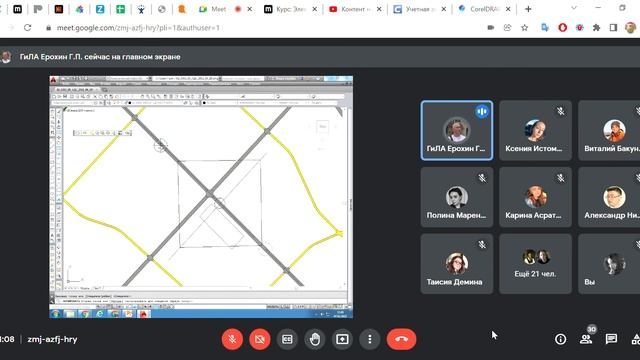This screenshot has height=360, width=640.
Task: Open the Extensions puzzle piece menu
Action: (596, 28)
